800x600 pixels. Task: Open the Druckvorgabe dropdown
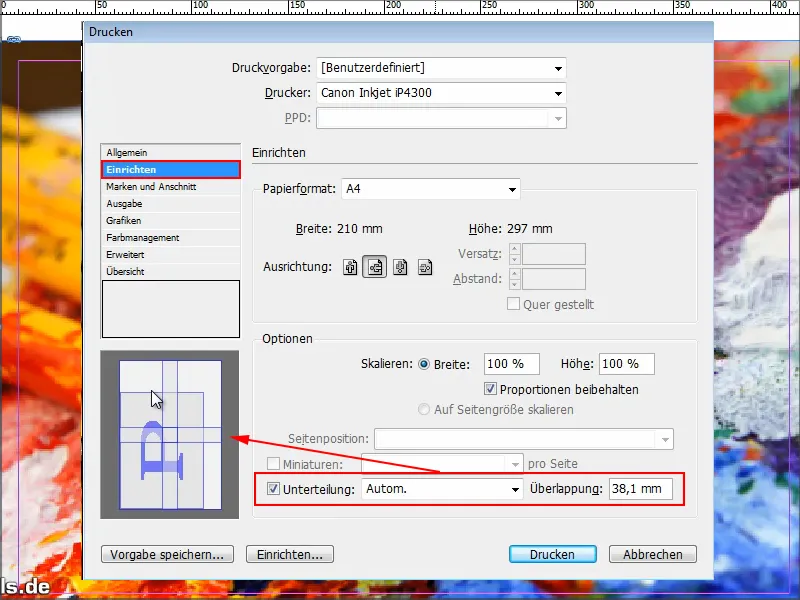441,68
